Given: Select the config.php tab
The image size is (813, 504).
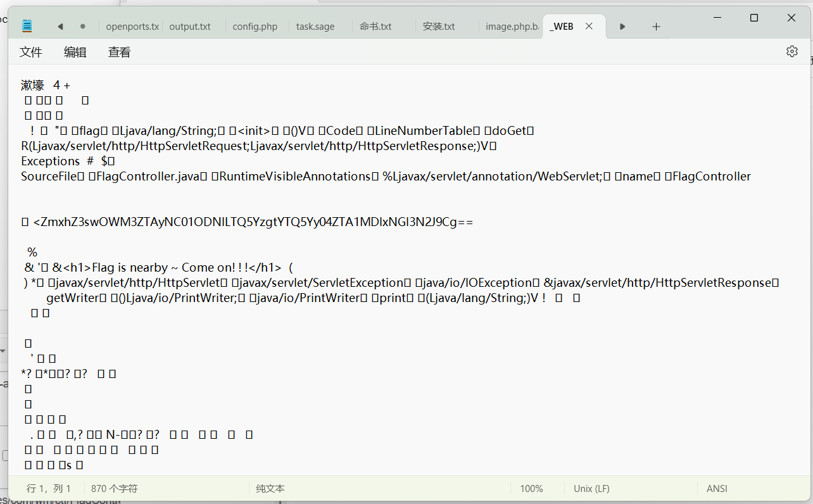Looking at the screenshot, I should tap(255, 27).
